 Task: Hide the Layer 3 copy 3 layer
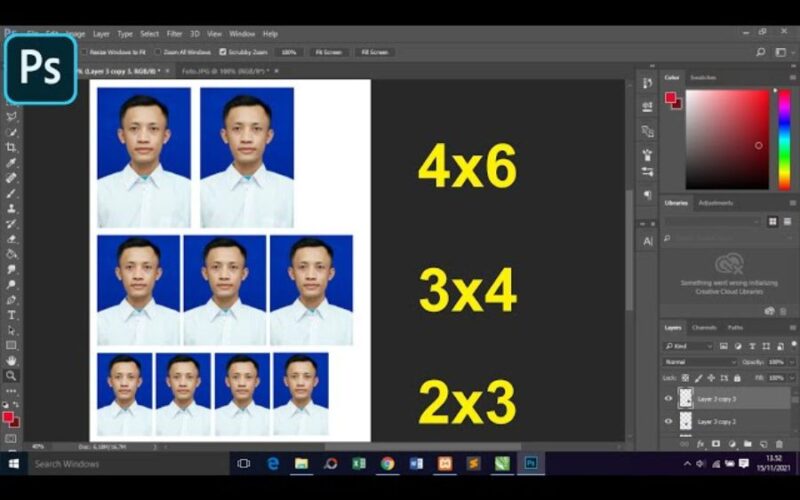(x=668, y=398)
